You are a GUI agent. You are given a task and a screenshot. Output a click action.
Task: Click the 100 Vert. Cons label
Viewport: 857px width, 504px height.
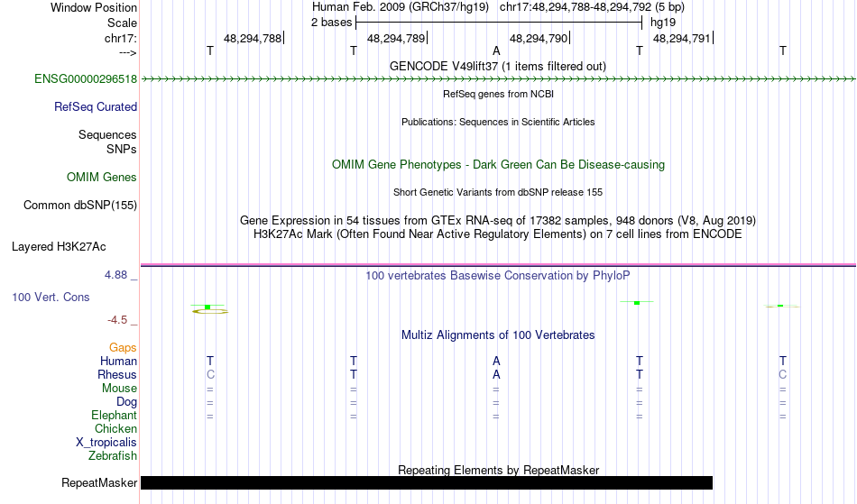tap(51, 297)
